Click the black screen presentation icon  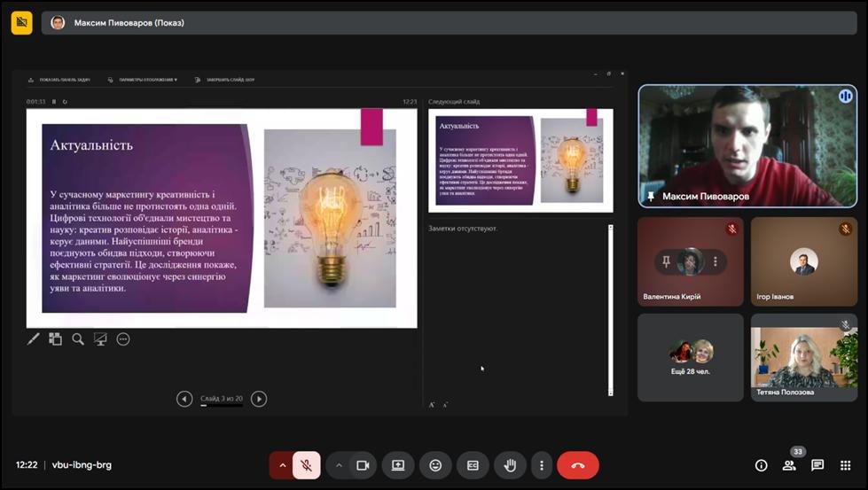coord(100,338)
